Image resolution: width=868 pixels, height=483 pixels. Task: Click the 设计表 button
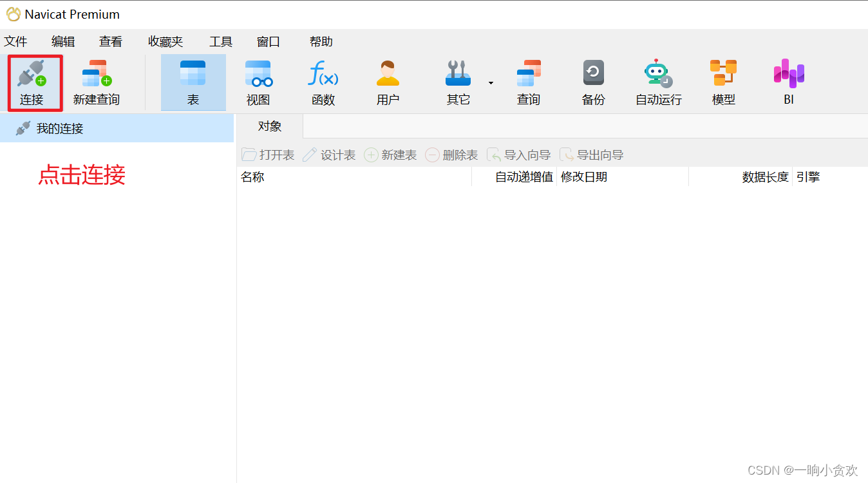(x=329, y=155)
